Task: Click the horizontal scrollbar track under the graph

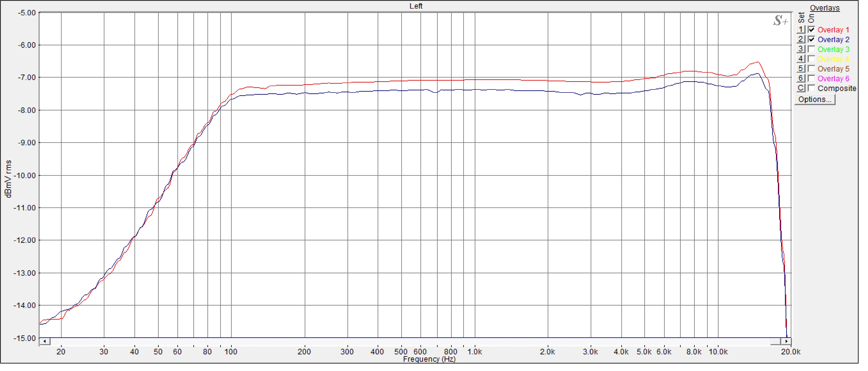Action: [410, 341]
